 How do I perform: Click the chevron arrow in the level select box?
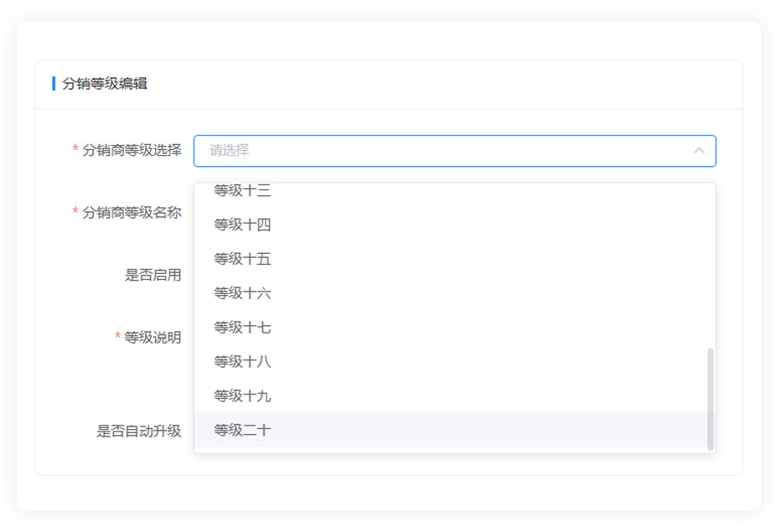coord(698,151)
